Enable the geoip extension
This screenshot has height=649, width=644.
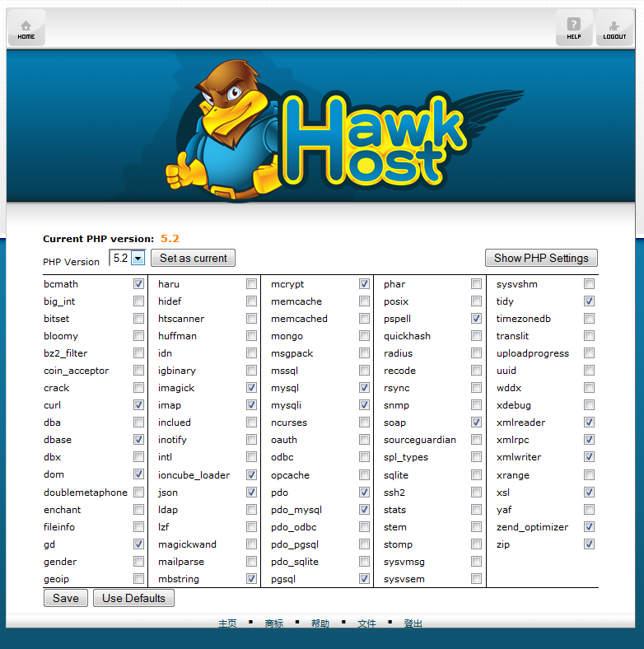tap(138, 579)
